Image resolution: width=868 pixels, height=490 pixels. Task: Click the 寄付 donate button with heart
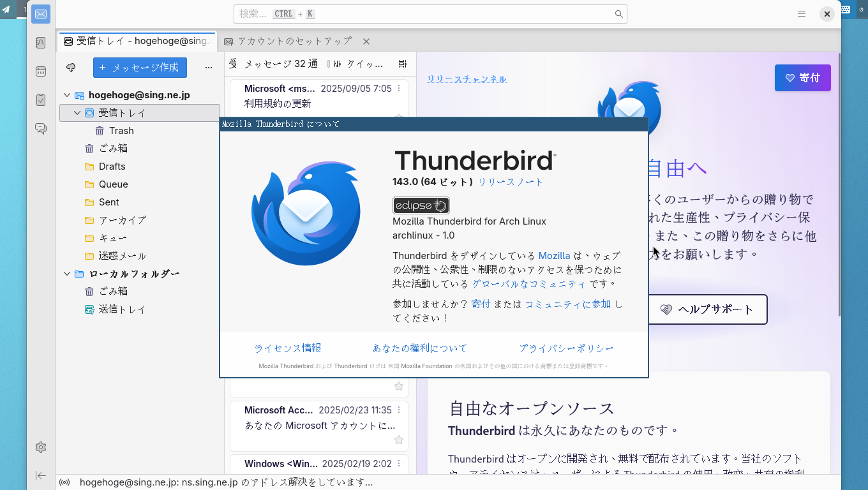pos(803,78)
